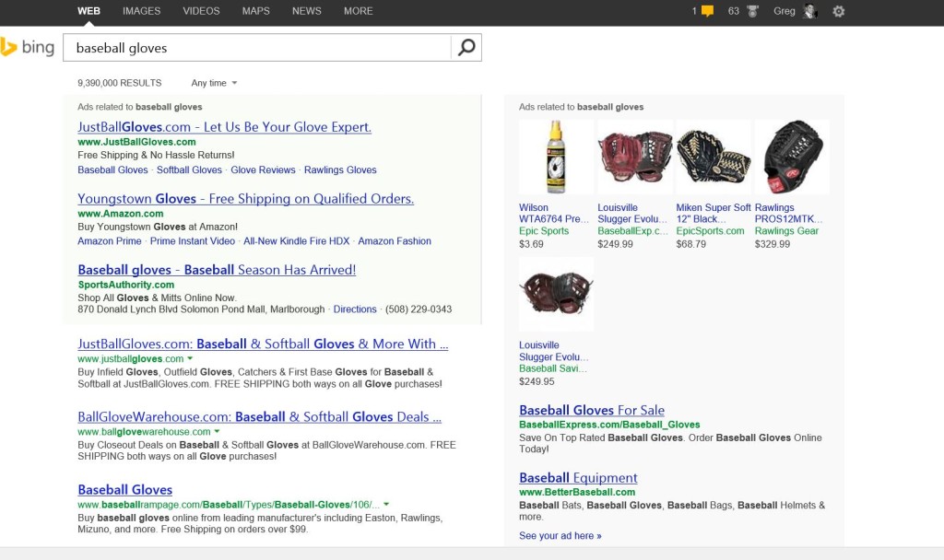
Task: Click See your ad here link
Action: click(x=560, y=535)
